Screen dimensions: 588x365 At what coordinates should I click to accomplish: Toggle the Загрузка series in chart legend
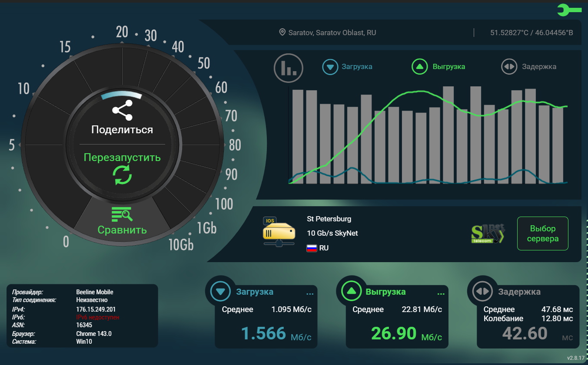(x=347, y=67)
